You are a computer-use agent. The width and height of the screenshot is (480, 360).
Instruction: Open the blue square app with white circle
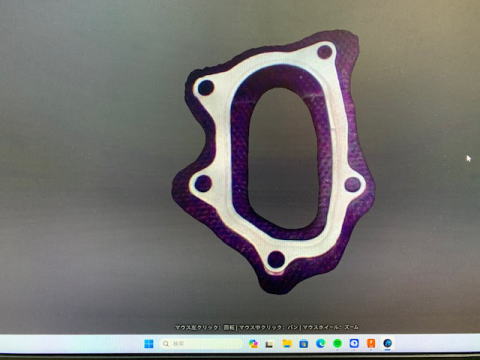354,343
